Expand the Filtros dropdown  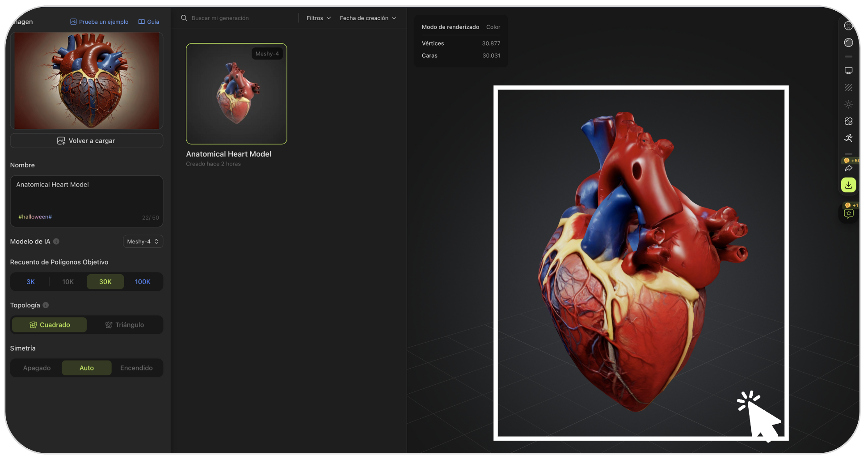pyautogui.click(x=319, y=18)
